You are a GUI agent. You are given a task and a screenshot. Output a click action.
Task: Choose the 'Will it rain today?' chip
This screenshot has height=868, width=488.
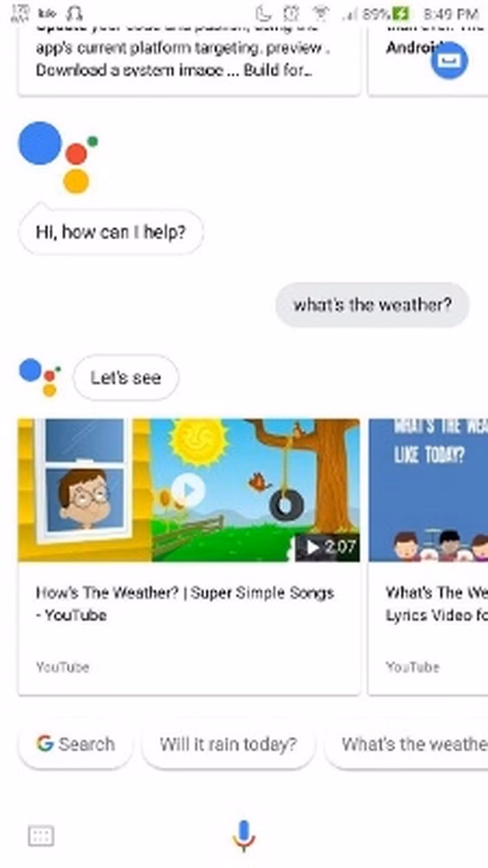tap(228, 744)
